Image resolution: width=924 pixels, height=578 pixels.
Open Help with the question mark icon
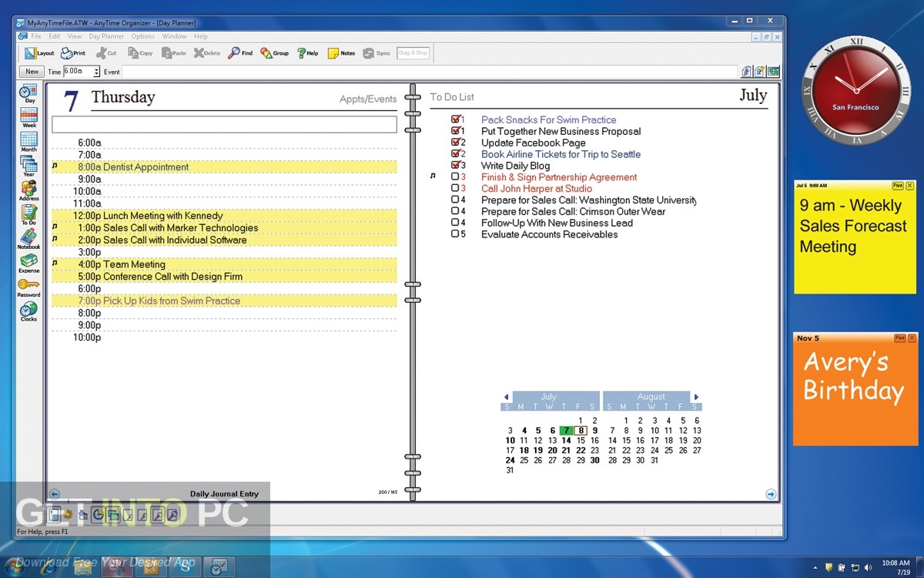point(307,53)
